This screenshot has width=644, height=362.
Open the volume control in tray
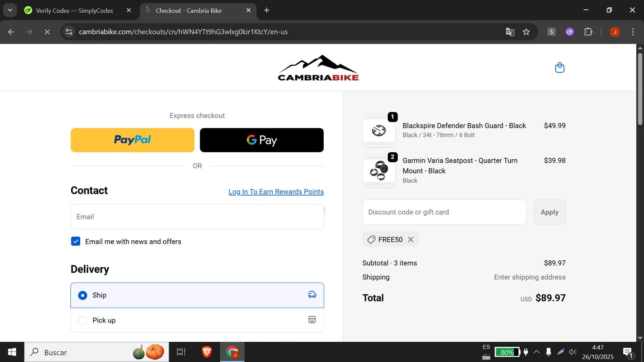[572, 352]
